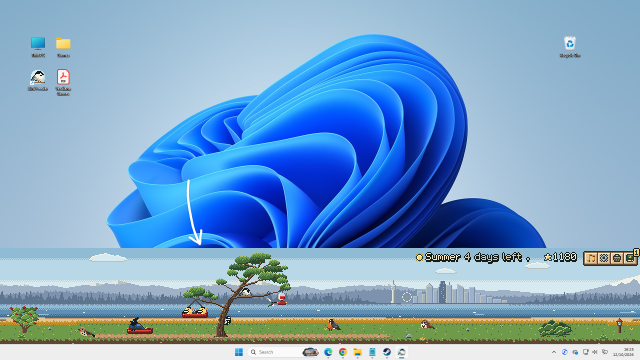Screen dimensions: 640x360
Task: Open the green journal button with badge
Action: pos(630,258)
